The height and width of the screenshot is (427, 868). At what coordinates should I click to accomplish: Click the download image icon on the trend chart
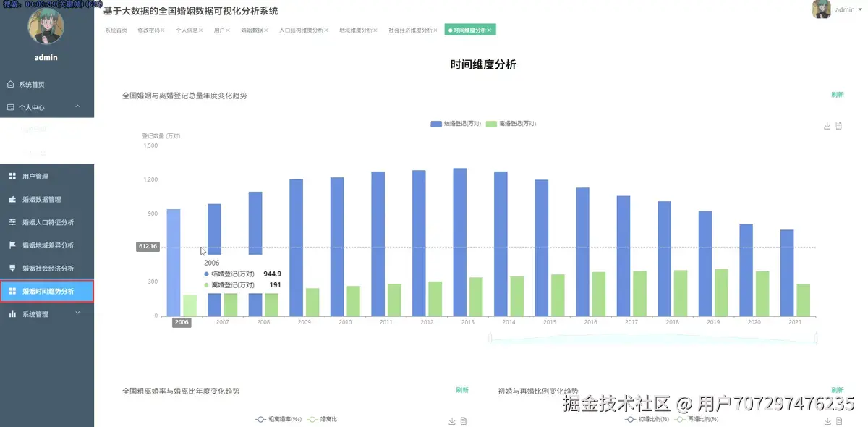[x=826, y=126]
